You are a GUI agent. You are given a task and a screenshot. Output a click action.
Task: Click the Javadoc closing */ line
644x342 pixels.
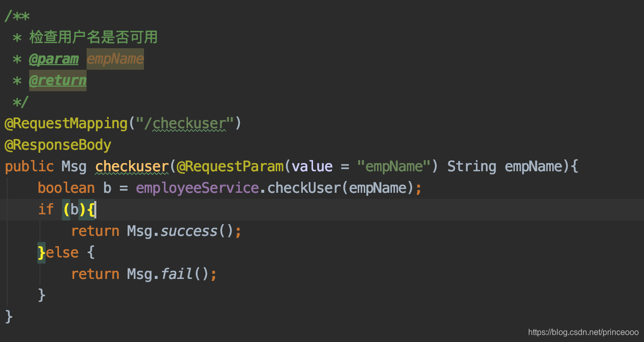(21, 102)
